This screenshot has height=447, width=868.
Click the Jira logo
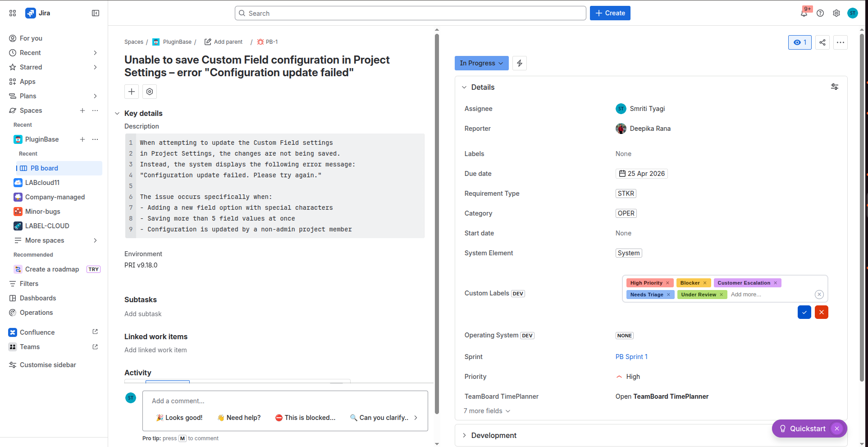click(38, 13)
